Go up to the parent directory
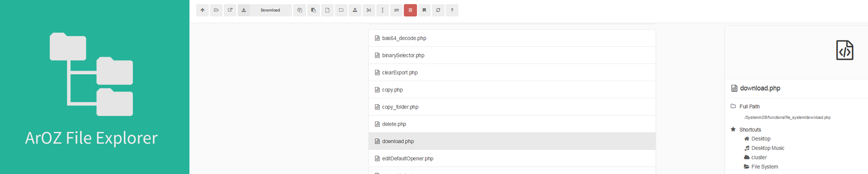This screenshot has height=174, width=868. tap(203, 10)
